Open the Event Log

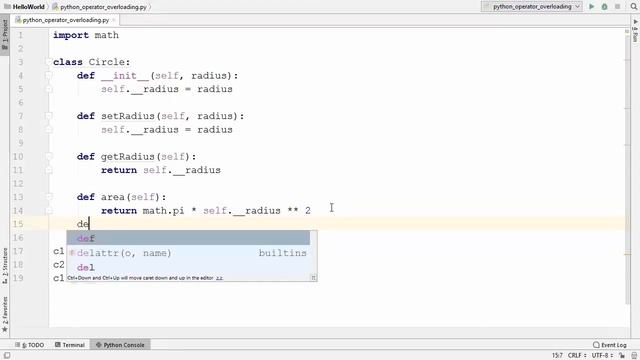(610, 345)
